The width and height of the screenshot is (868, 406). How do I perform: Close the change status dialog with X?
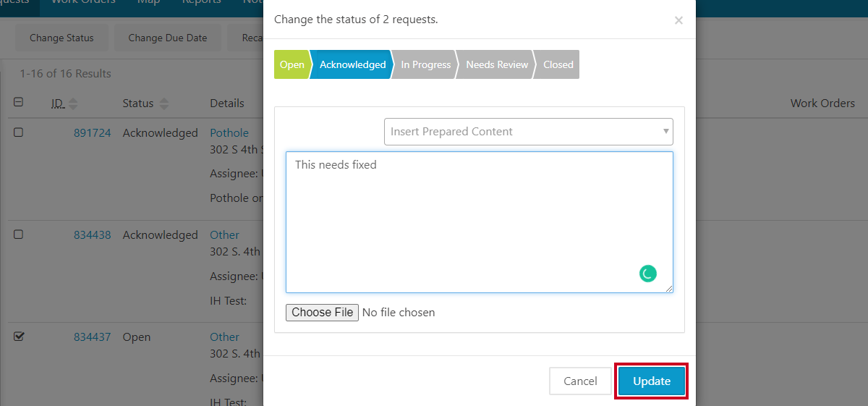pyautogui.click(x=678, y=20)
